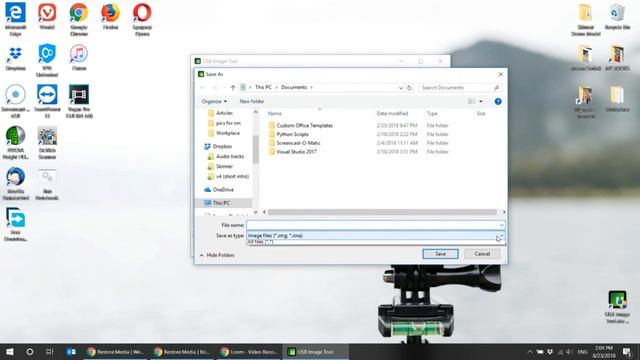Click the New folder button
The width and height of the screenshot is (640, 360).
coord(251,101)
